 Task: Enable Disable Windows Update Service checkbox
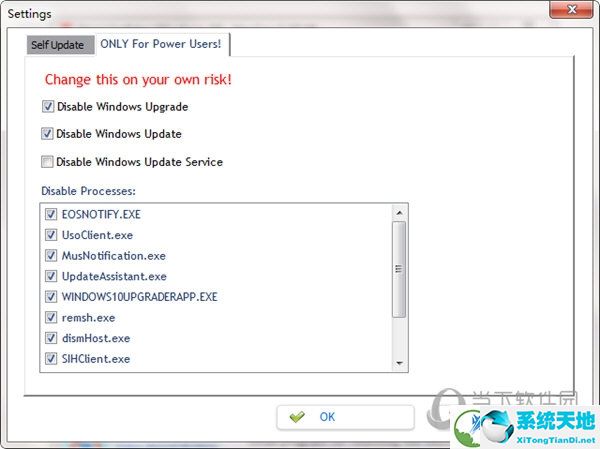(47, 162)
